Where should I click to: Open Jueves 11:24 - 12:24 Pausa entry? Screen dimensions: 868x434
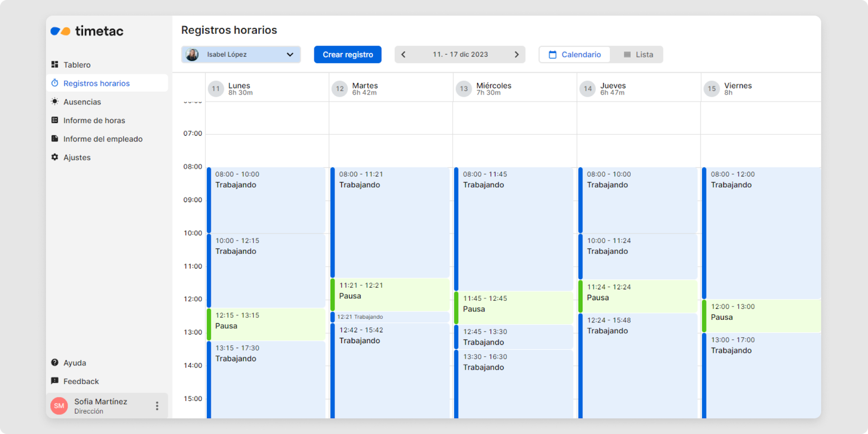point(638,296)
